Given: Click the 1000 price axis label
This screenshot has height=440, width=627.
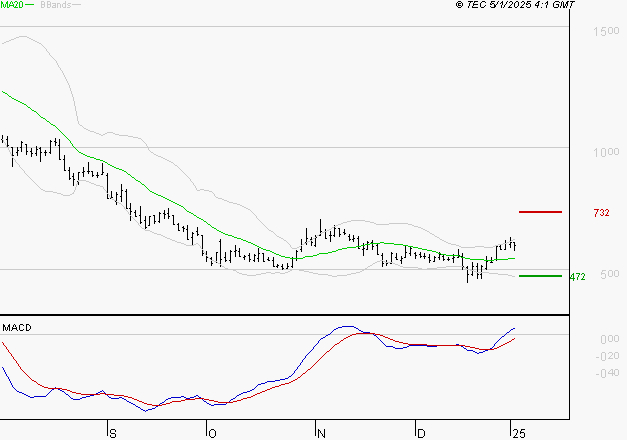Looking at the screenshot, I should pos(606,152).
